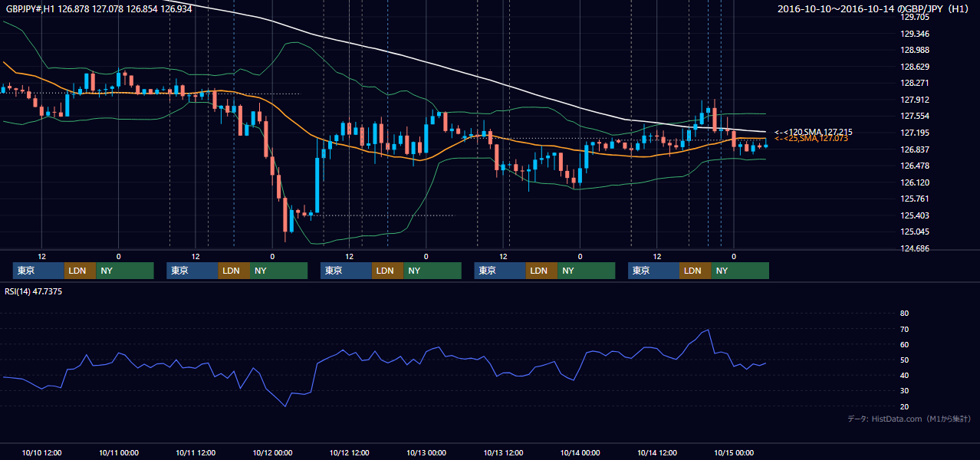
Task: Click the 25 SMA 127.073 indicator label
Action: [x=811, y=138]
